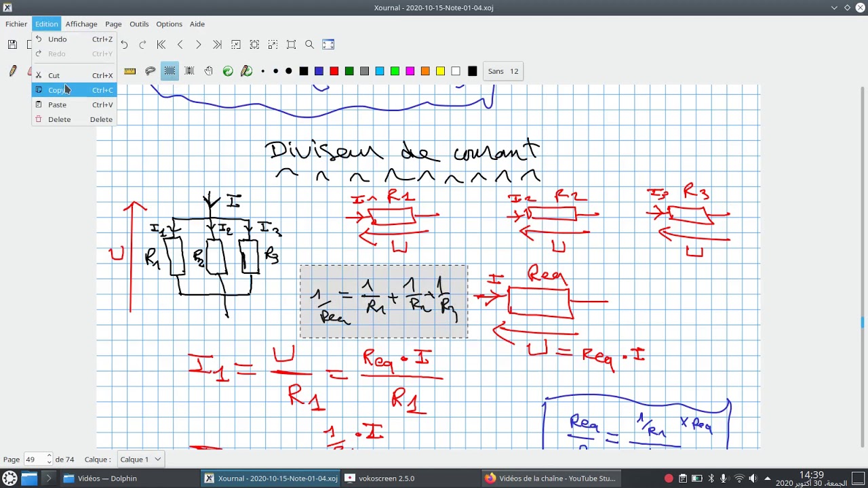
Task: Select the Ruler tool
Action: (x=130, y=71)
